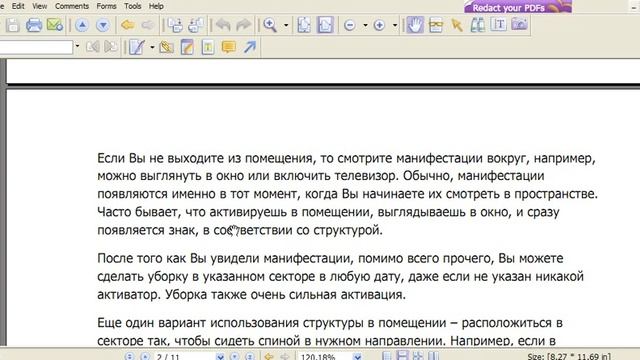
Task: Click the Save floppy disk icon
Action: pyautogui.click(x=13, y=25)
